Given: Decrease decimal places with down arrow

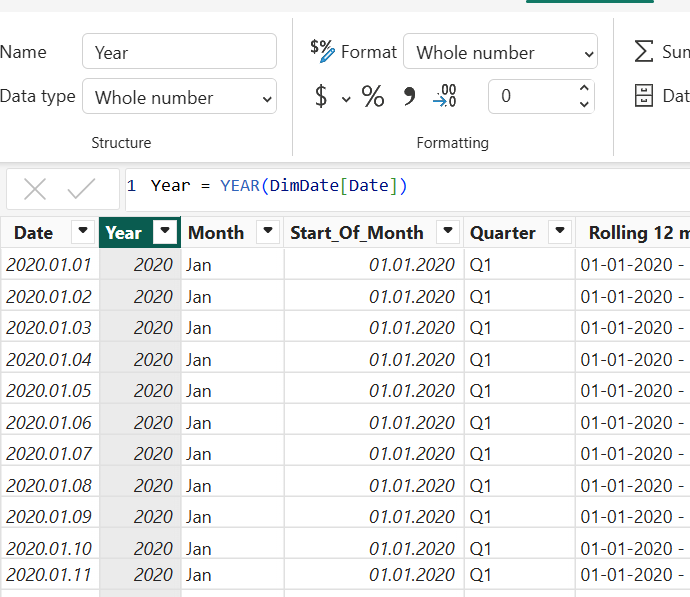Looking at the screenshot, I should tap(584, 104).
